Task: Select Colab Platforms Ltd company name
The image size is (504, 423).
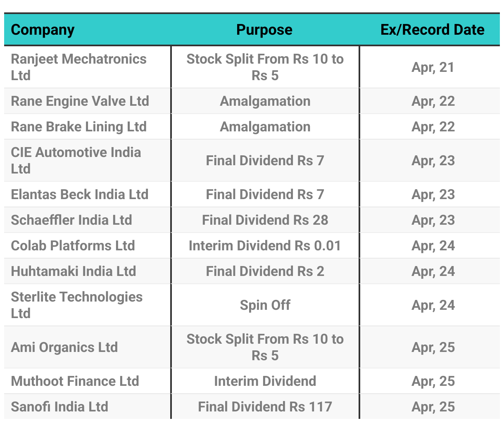Action: (73, 246)
